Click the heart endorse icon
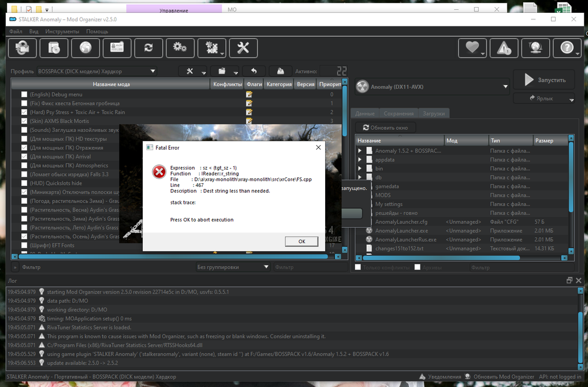Screen dimensions: 588x387 pyautogui.click(x=472, y=48)
